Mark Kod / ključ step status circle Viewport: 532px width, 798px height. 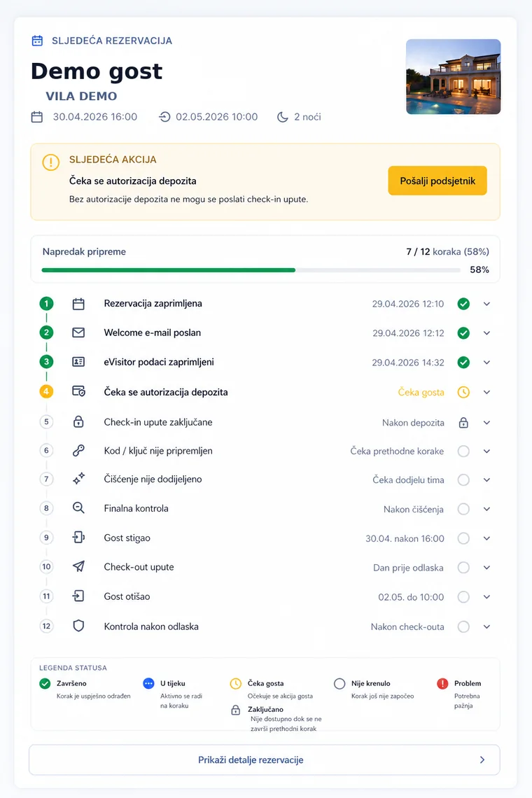click(x=463, y=451)
